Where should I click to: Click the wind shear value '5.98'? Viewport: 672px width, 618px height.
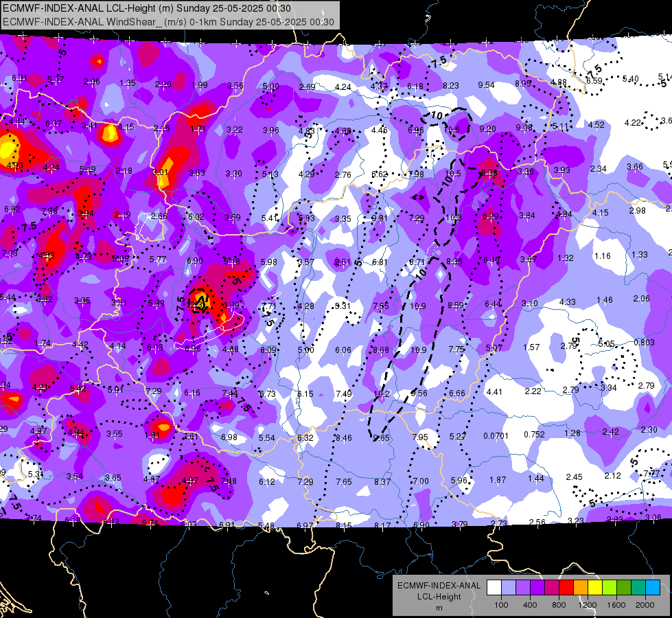click(x=268, y=262)
